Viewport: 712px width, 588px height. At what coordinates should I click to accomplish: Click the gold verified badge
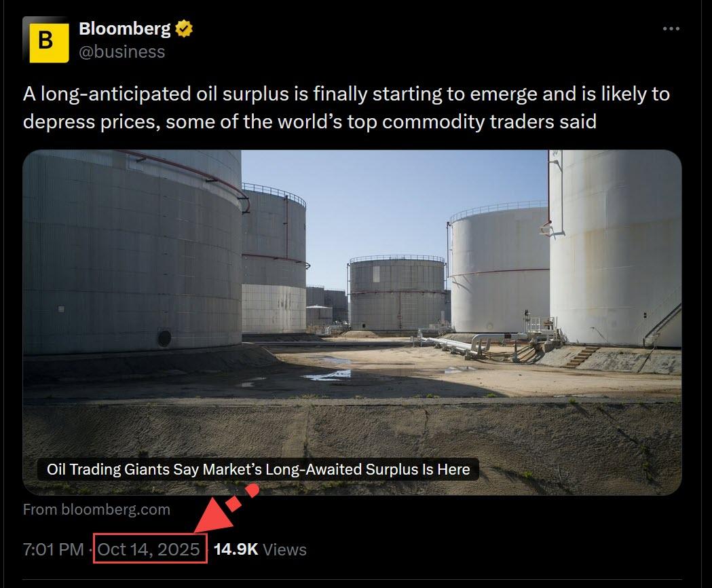[x=184, y=29]
